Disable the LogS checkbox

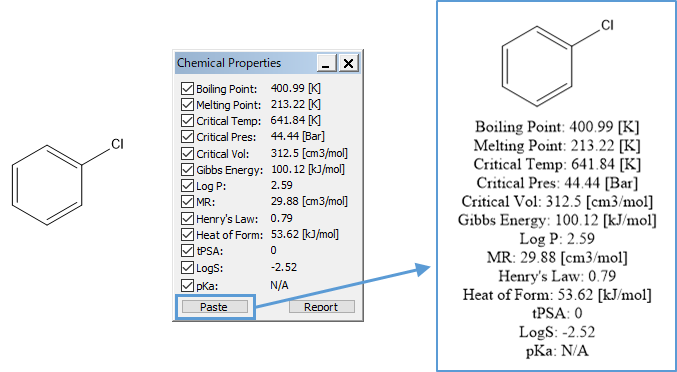tap(187, 268)
